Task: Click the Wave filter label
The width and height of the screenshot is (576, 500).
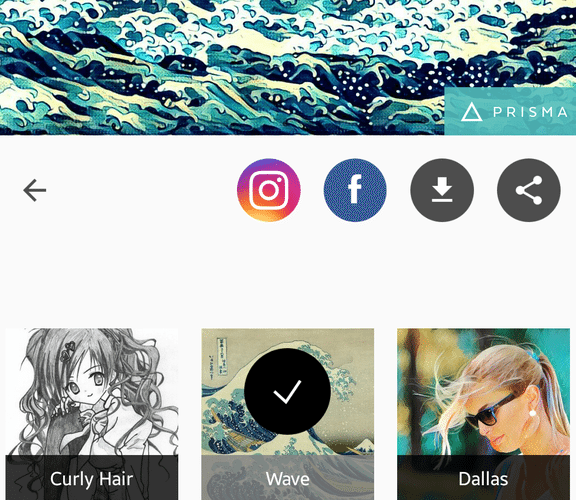Action: tap(288, 479)
